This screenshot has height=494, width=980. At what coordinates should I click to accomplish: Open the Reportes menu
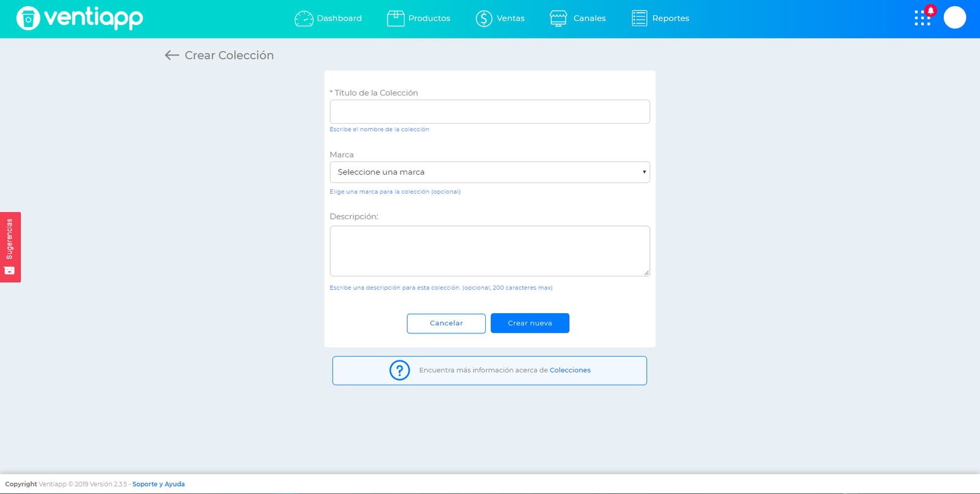[671, 18]
